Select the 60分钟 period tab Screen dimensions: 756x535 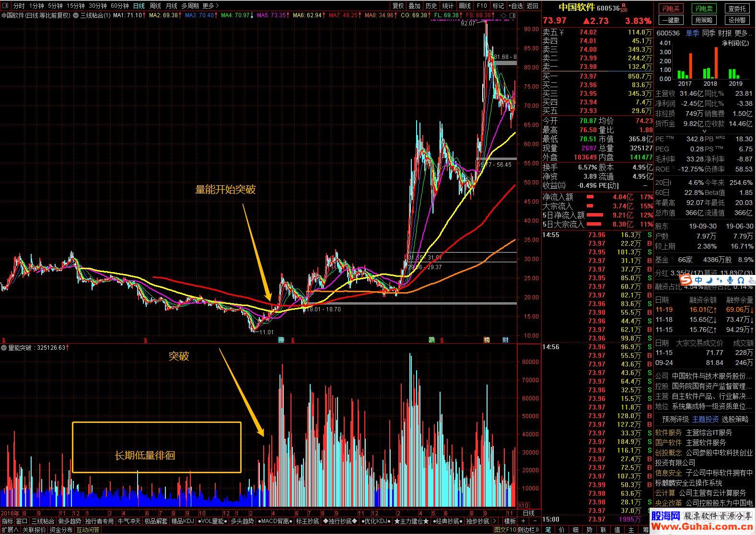tap(119, 6)
